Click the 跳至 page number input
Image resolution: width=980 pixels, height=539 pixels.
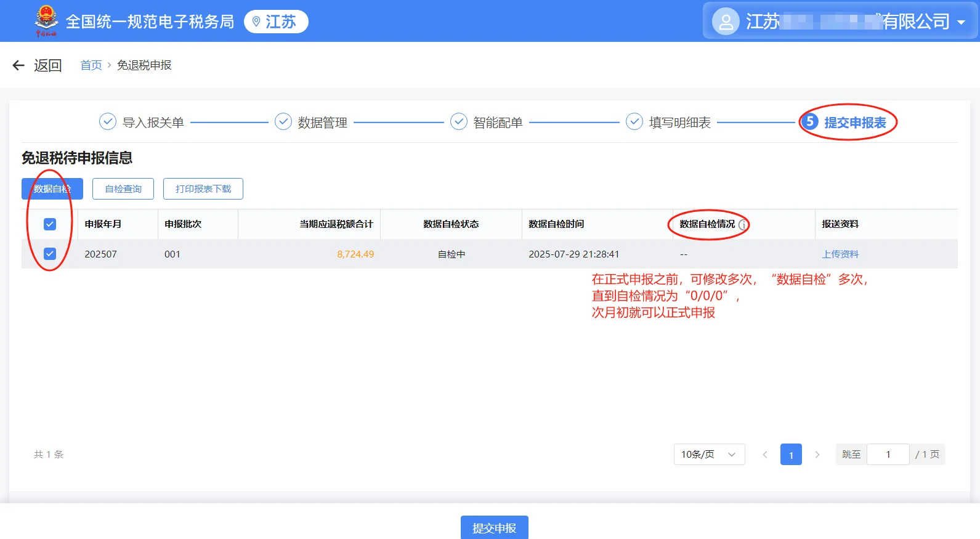tap(888, 455)
